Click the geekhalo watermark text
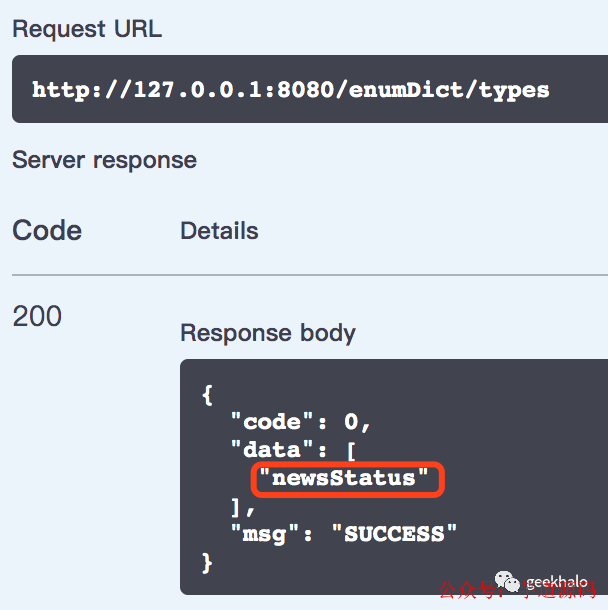 click(x=557, y=582)
